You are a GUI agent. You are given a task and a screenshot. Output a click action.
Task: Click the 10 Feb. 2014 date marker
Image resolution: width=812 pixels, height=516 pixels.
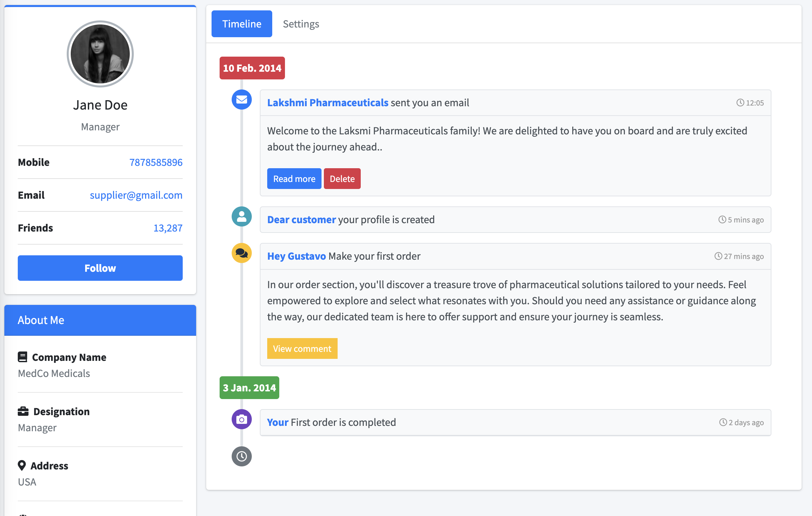[252, 68]
